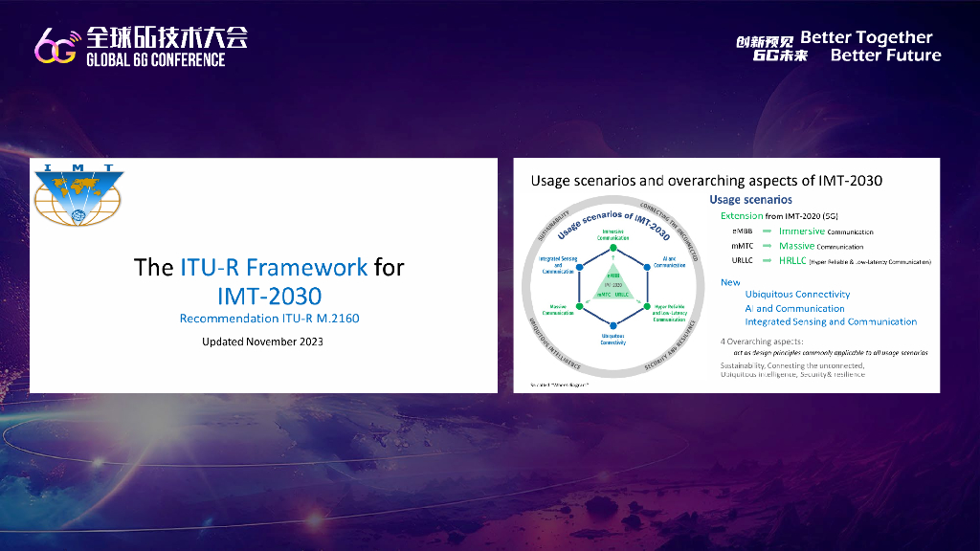
Task: Click the IMT globe logo on left slide
Action: [x=78, y=195]
